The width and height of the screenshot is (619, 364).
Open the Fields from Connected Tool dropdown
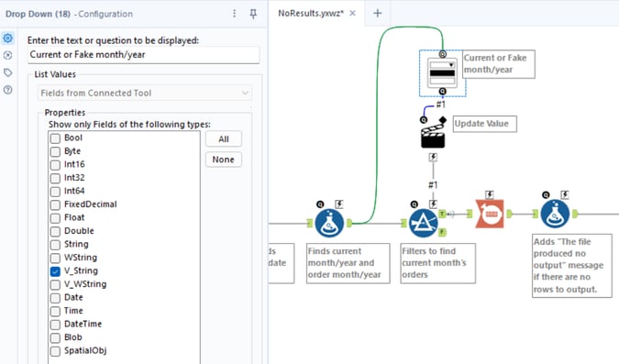tap(145, 94)
